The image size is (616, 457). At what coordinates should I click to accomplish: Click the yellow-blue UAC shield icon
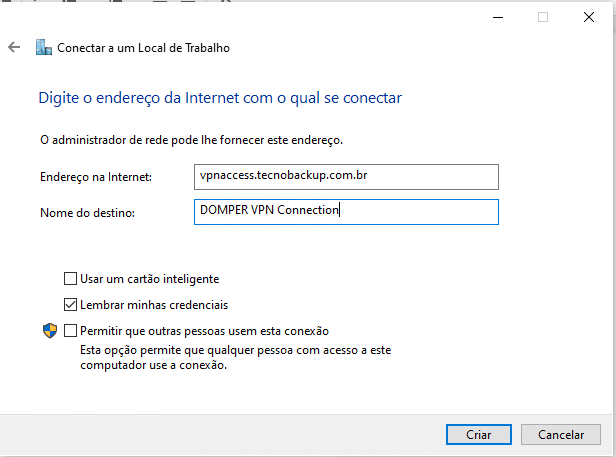tap(50, 331)
